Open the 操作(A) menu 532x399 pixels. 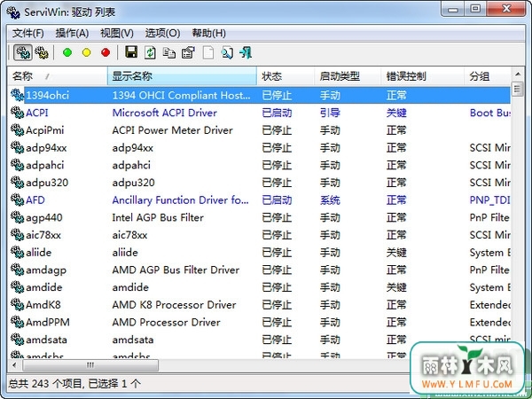(72, 34)
